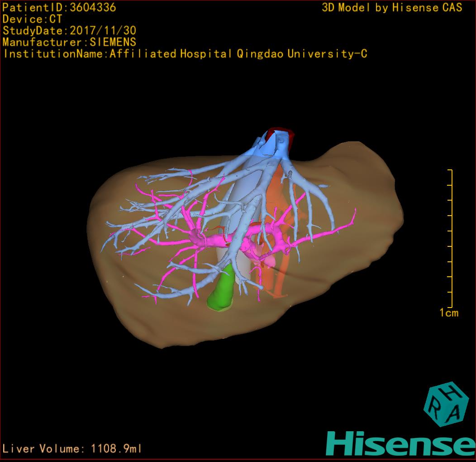Click the Device:CT label

point(32,19)
